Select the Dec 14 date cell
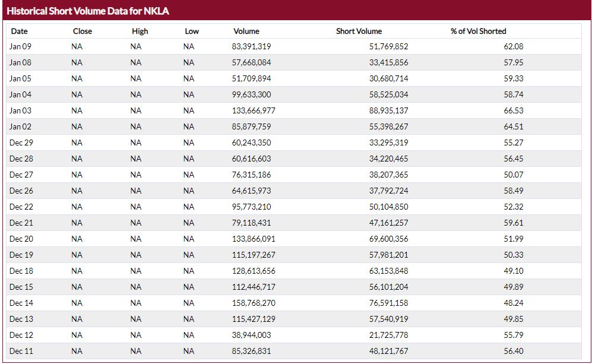Viewport: 592px width, 364px height. (21, 303)
